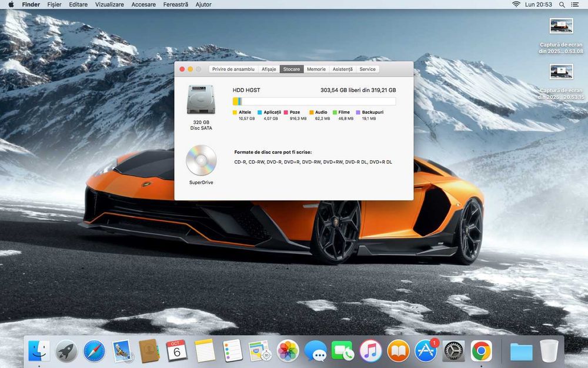
Task: Open the Ajutor menu
Action: pyautogui.click(x=203, y=5)
